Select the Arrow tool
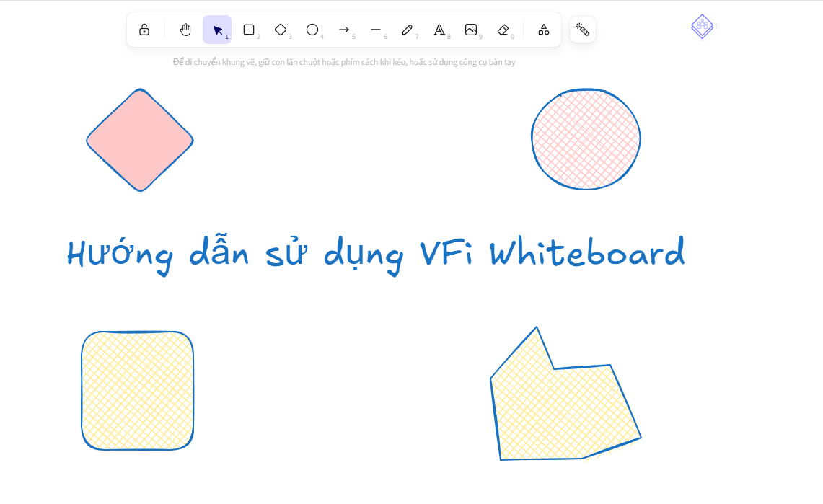Image resolution: width=823 pixels, height=504 pixels. tap(344, 30)
